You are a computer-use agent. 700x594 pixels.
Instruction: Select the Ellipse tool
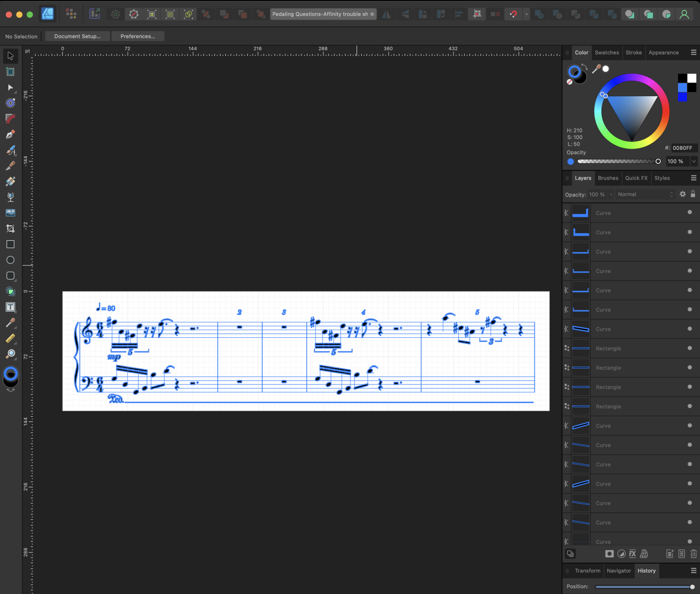click(x=10, y=260)
